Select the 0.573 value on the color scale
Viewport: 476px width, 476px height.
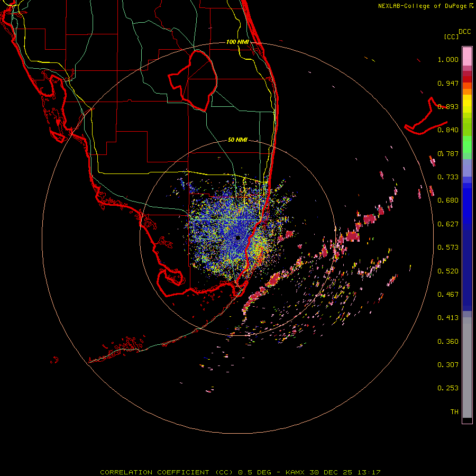(x=448, y=248)
